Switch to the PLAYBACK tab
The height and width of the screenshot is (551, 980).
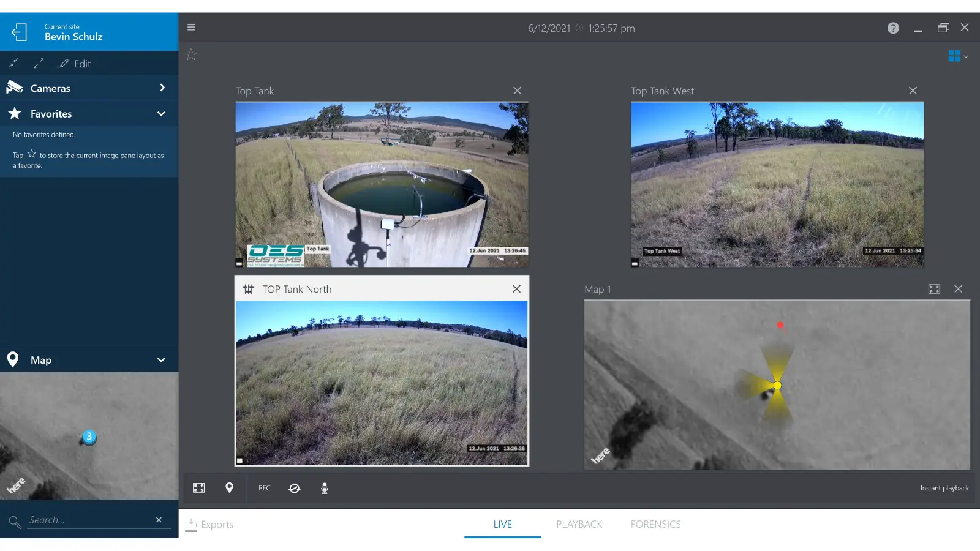(x=579, y=525)
